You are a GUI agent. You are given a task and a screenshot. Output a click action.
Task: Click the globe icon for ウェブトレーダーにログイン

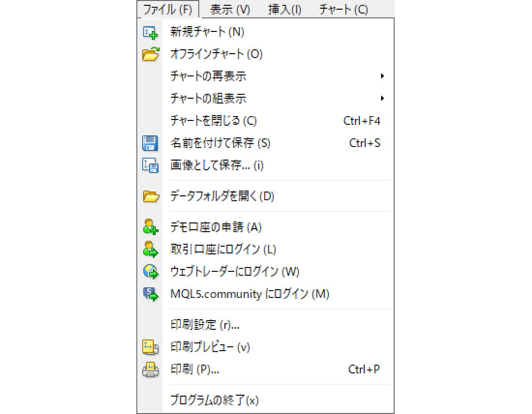[150, 272]
